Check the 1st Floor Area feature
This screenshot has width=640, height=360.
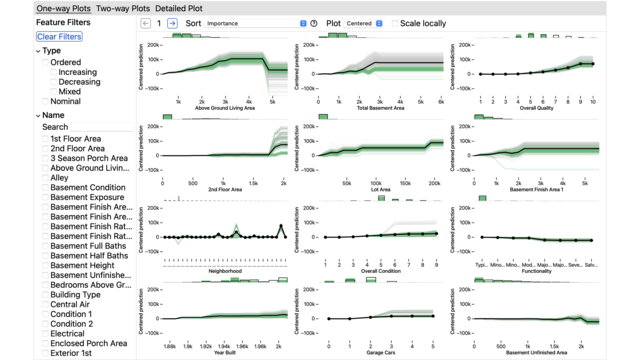pos(45,139)
